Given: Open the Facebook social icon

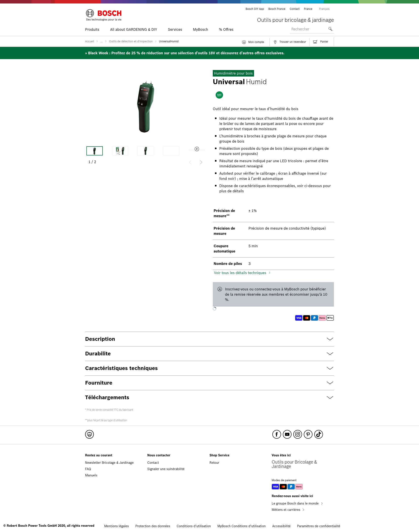Looking at the screenshot, I should click(276, 434).
